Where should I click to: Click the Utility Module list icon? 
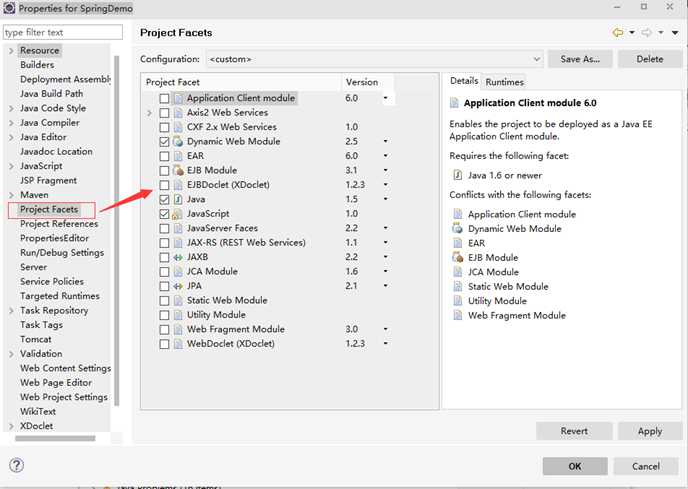178,315
